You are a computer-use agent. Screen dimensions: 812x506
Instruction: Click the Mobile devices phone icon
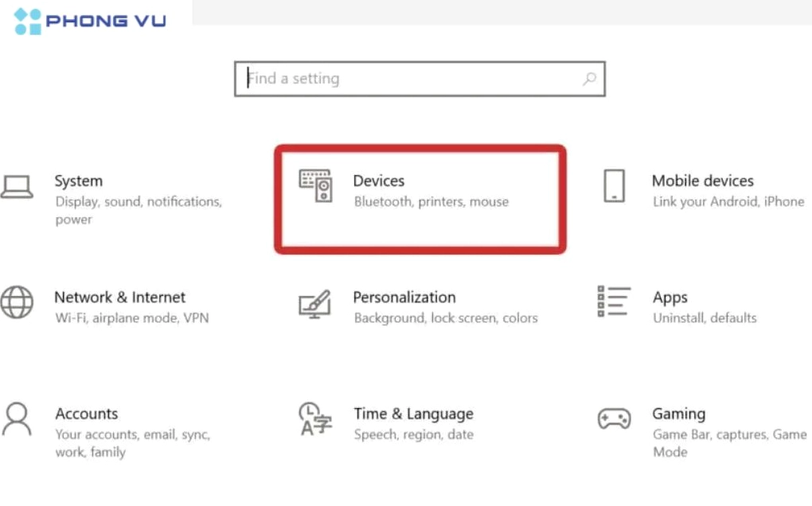(613, 184)
